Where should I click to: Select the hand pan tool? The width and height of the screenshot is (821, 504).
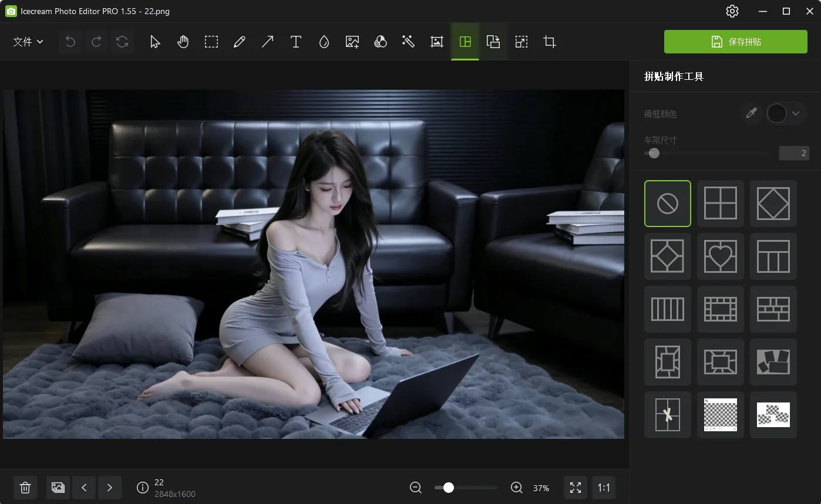(x=183, y=42)
